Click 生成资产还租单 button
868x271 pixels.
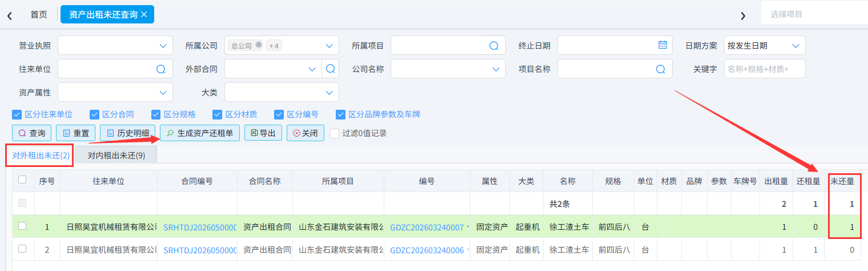(x=200, y=133)
